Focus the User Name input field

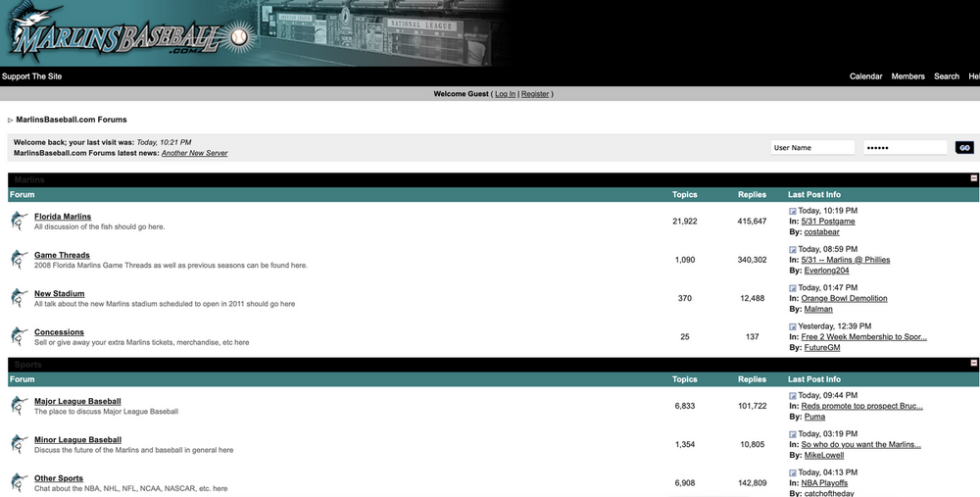[x=812, y=148]
